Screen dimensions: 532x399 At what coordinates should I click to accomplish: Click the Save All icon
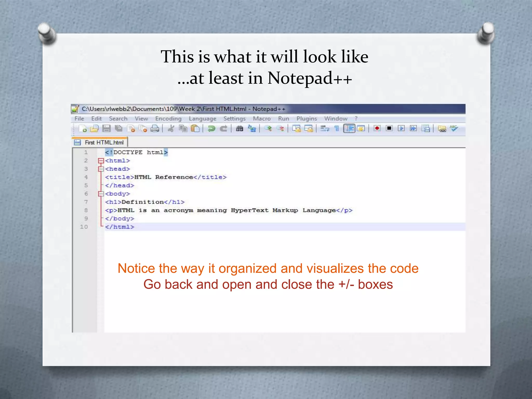(x=119, y=128)
